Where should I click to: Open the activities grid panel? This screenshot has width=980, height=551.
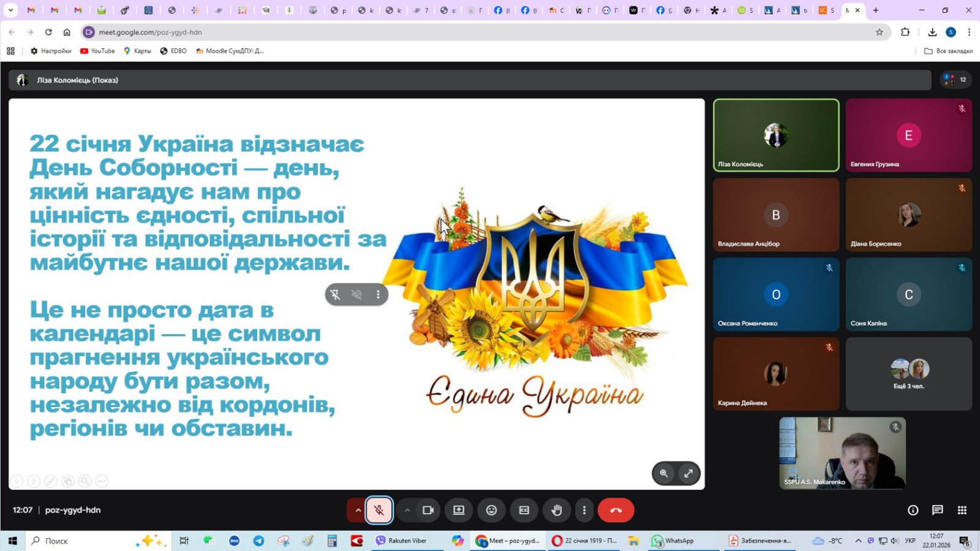(962, 510)
